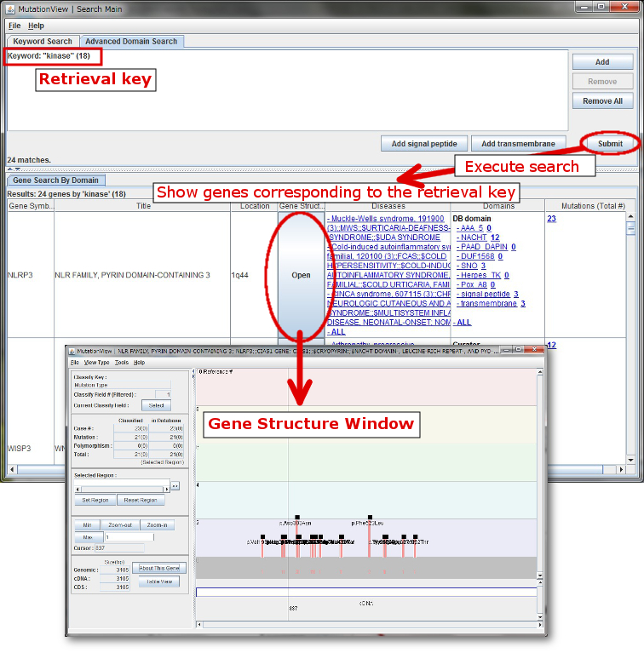Click the ellipsis button beside Selected Region
The image size is (644, 653).
tap(175, 485)
